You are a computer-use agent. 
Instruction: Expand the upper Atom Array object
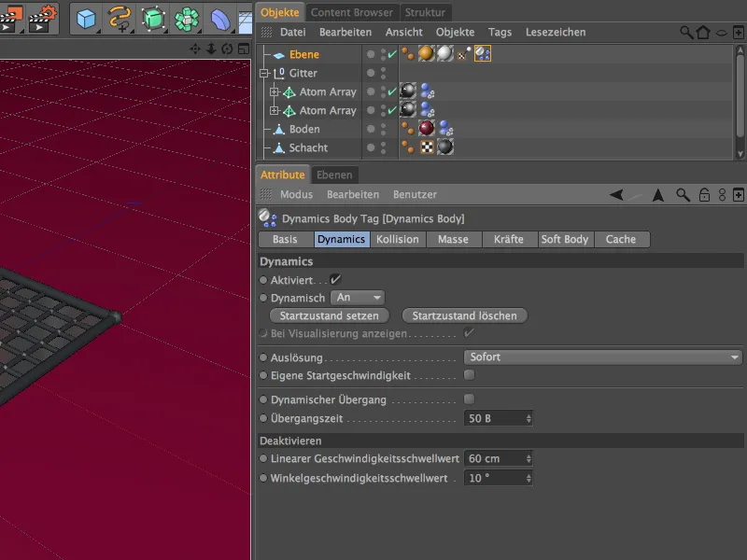(274, 91)
